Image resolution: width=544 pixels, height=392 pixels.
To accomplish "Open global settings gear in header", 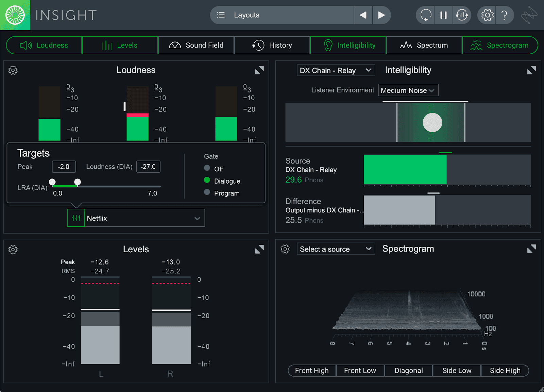I will [x=487, y=15].
